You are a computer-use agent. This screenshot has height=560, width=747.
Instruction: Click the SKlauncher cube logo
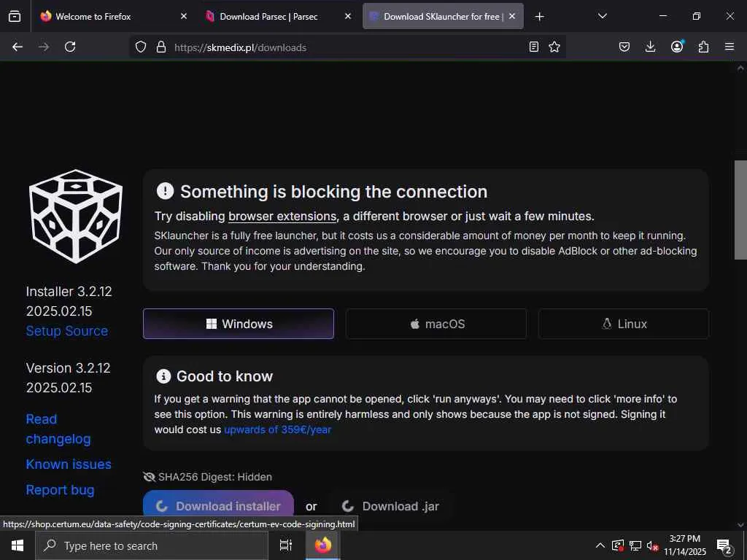coord(75,217)
